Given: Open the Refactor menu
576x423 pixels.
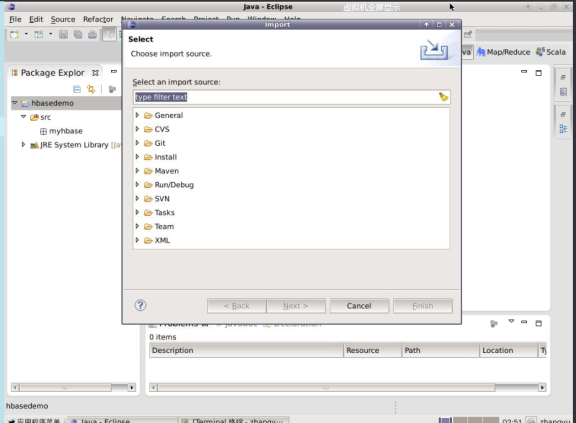Looking at the screenshot, I should coord(98,19).
